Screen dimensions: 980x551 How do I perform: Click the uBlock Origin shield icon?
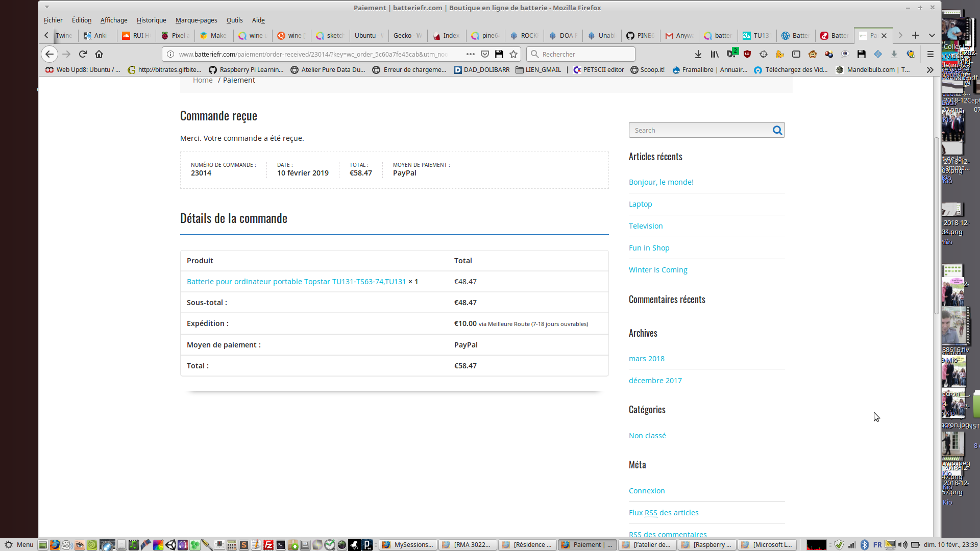tap(747, 54)
